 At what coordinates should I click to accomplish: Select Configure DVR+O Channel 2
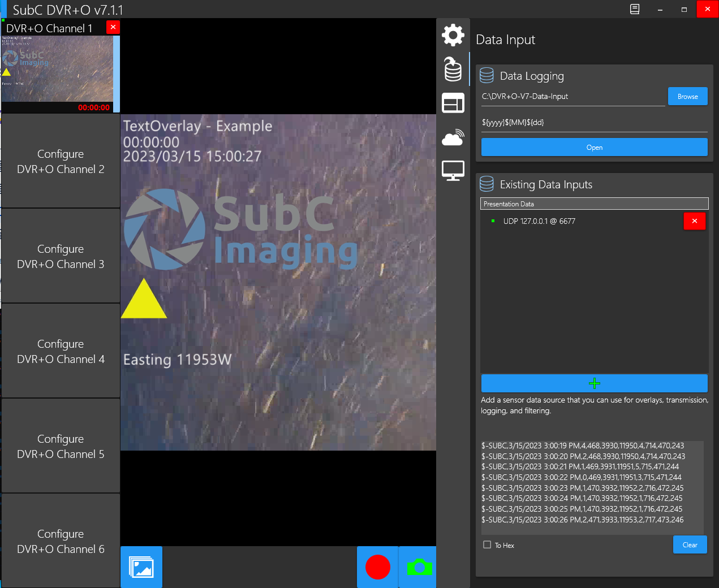coord(61,162)
